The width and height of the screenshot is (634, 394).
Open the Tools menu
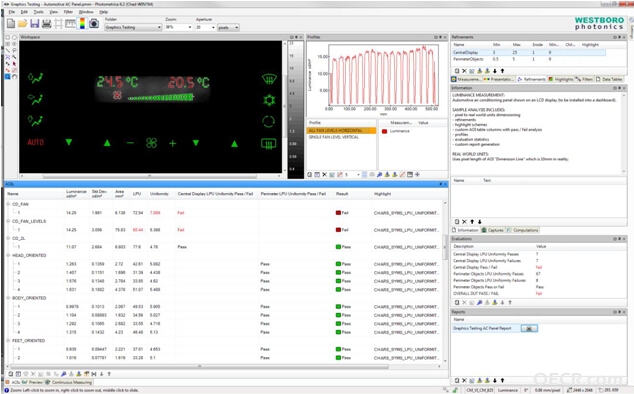pyautogui.click(x=38, y=12)
